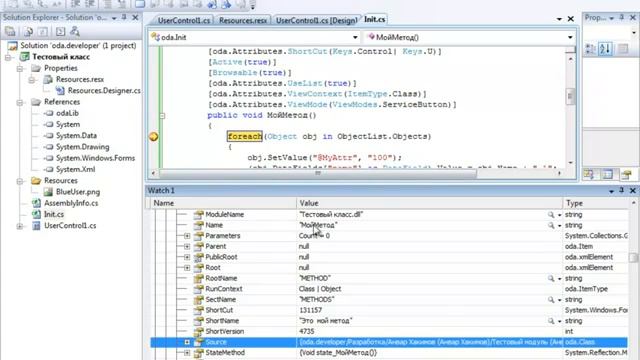Viewport: 640px width, 360px height.
Task: Click the Categorized button in Properties panel
Action: 590,49
